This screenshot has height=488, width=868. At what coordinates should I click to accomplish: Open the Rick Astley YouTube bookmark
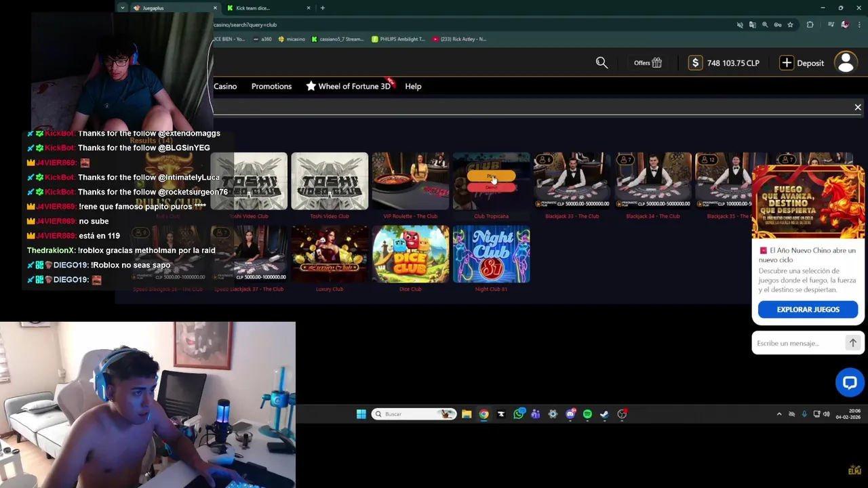tap(460, 39)
